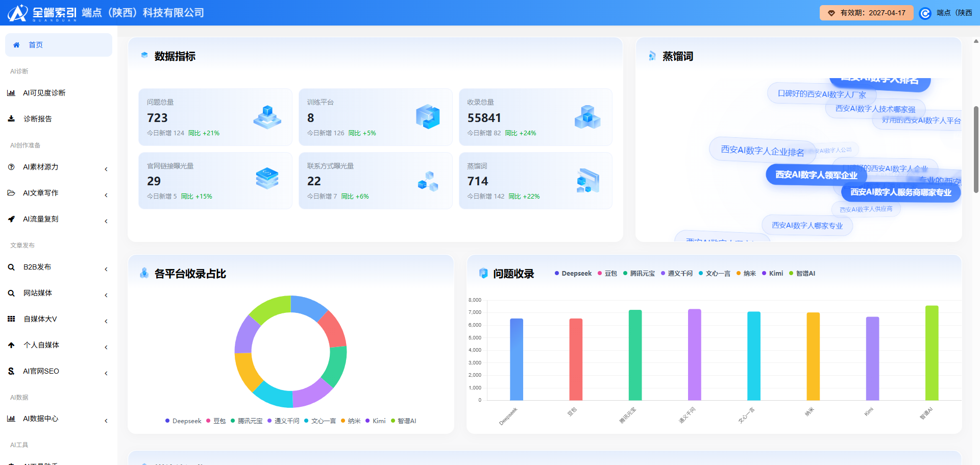Select the 口碑好的西安AI数字人厂家 keyword tag
980x465 pixels.
point(822,94)
